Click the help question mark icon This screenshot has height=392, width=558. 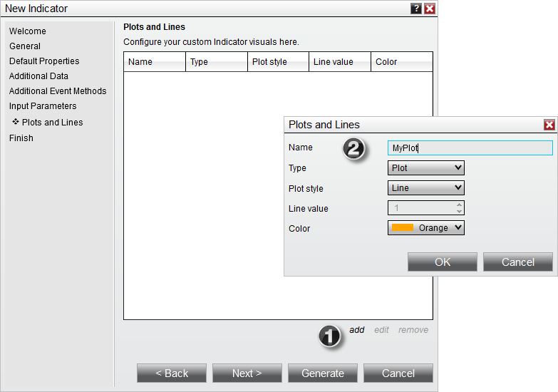pos(416,9)
